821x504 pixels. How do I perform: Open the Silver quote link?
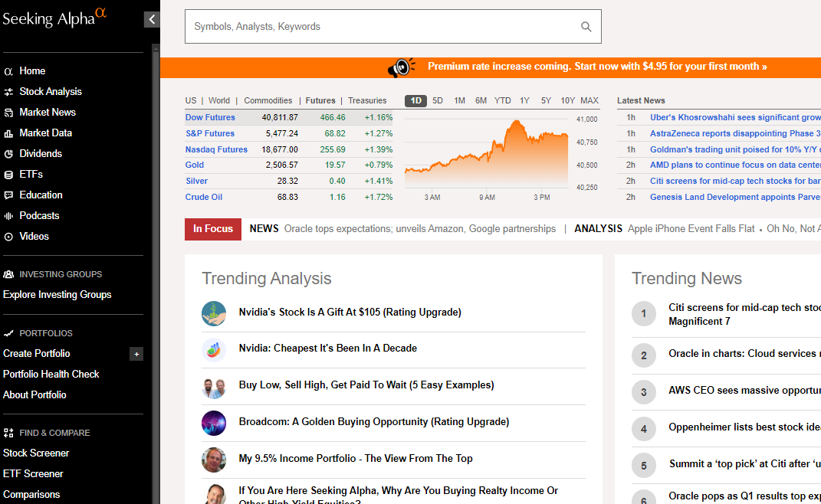(196, 181)
